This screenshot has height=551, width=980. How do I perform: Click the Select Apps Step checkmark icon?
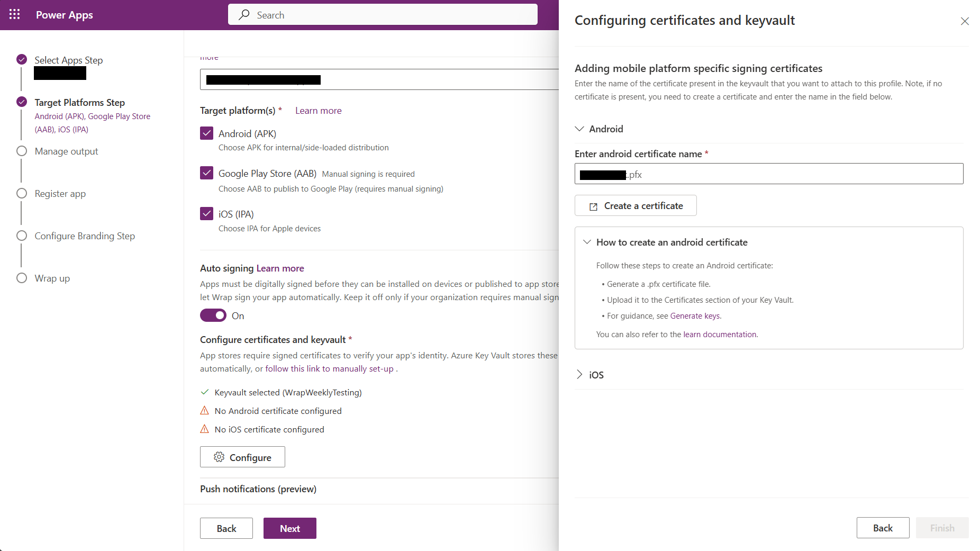pos(22,59)
